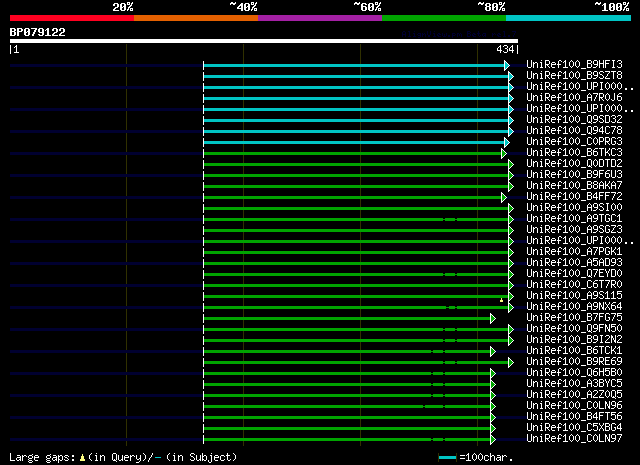
Task: Select the UniRef100_A9TGC1 label
Action: tap(574, 218)
